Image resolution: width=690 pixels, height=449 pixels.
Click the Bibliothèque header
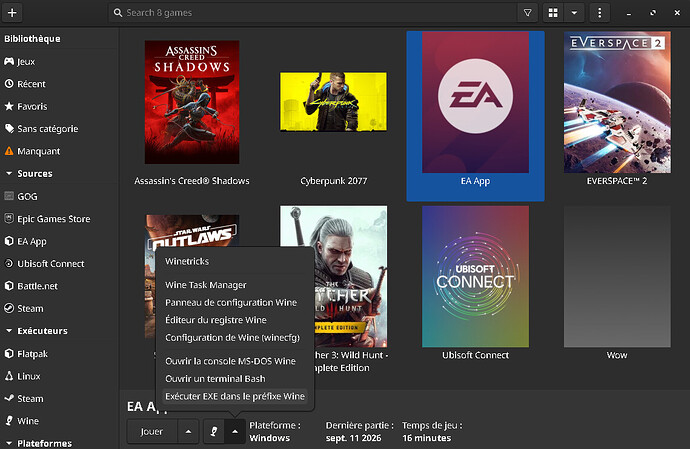(32, 39)
